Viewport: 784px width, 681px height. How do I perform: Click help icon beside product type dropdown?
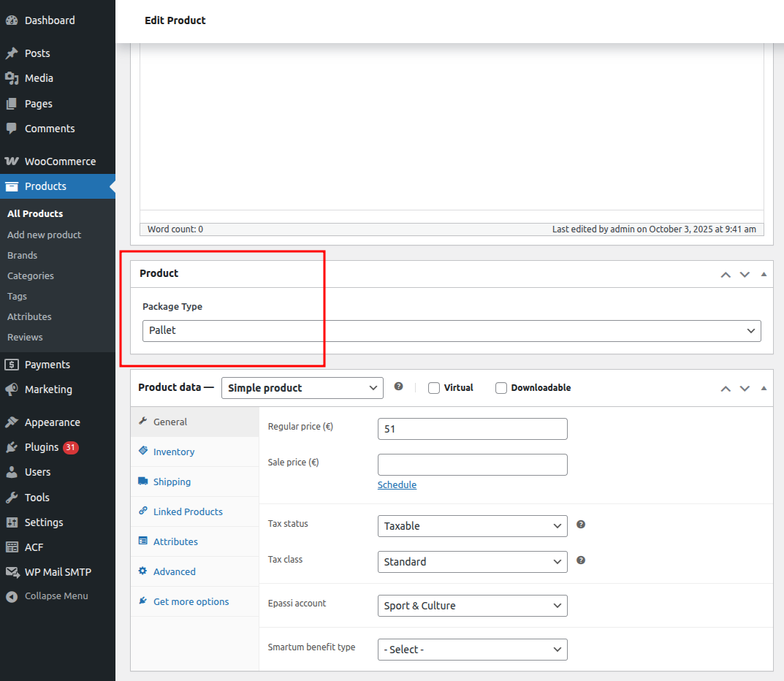coord(398,387)
